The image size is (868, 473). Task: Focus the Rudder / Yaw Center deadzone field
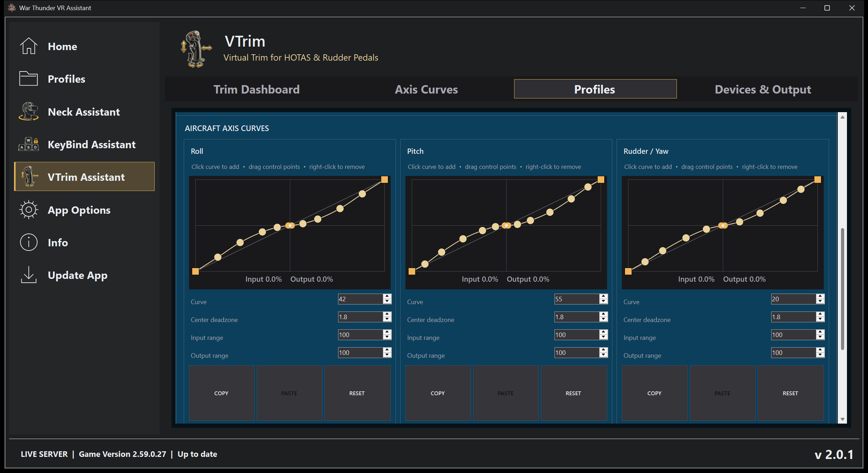(793, 317)
